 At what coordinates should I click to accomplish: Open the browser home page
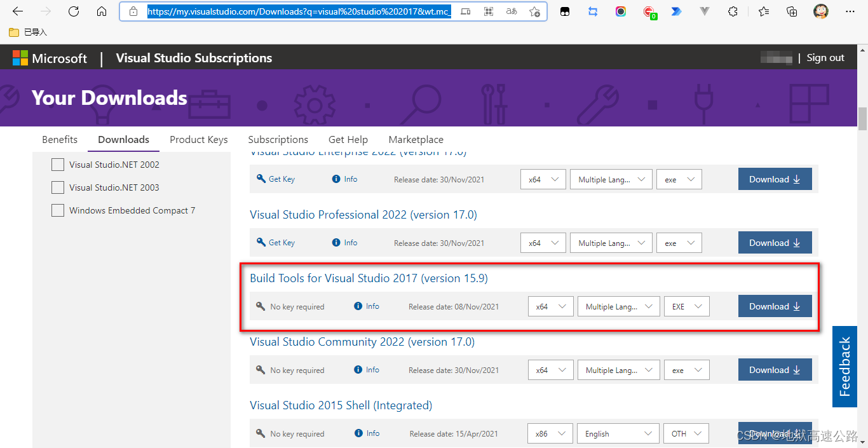tap(102, 11)
